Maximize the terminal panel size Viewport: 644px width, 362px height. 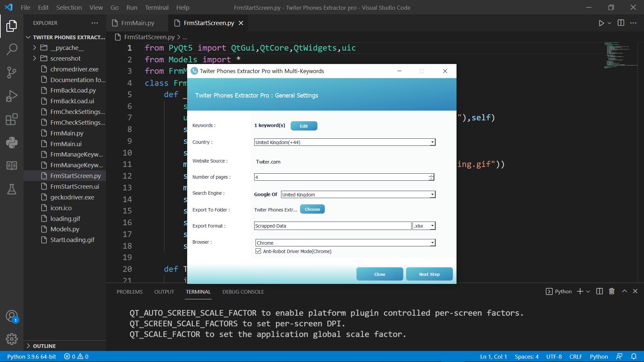click(624, 291)
